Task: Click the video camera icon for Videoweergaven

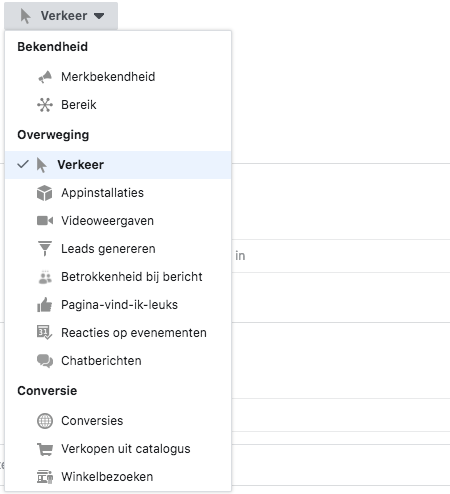Action: click(45, 221)
